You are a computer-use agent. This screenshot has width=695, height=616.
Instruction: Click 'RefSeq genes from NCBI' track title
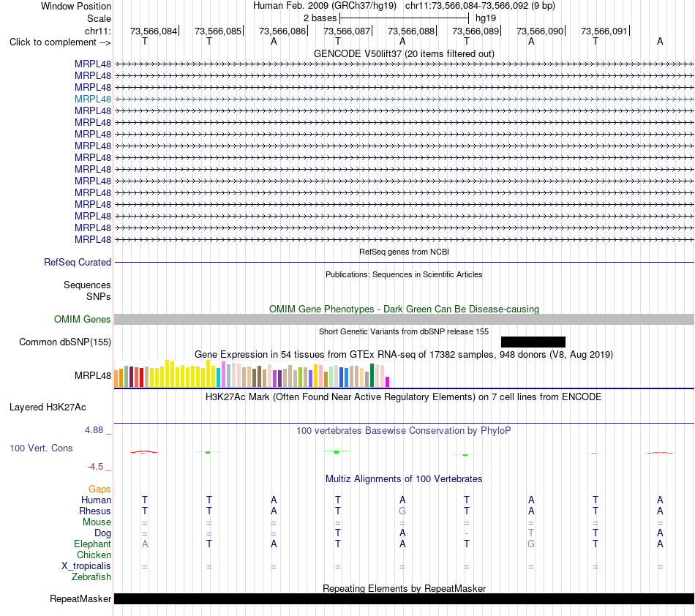pos(405,252)
